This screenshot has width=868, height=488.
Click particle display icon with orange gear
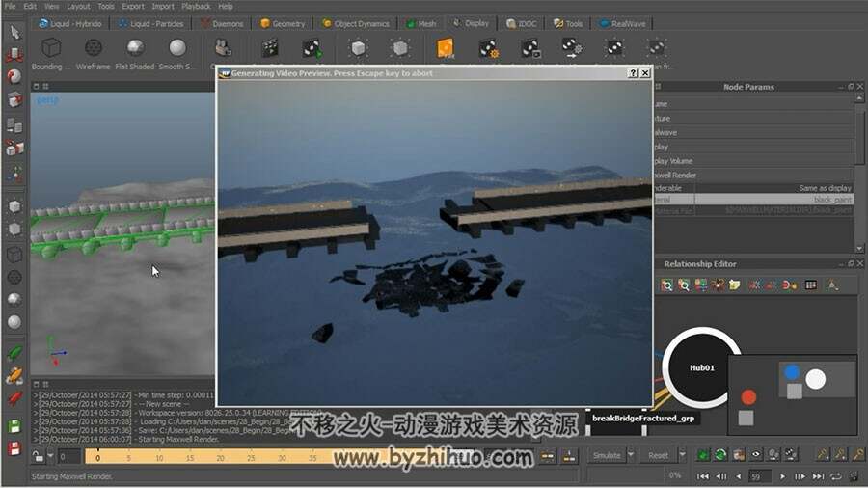488,48
